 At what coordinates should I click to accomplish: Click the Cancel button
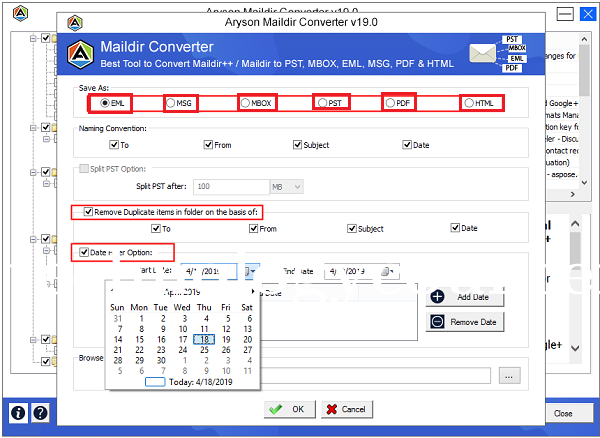347,409
